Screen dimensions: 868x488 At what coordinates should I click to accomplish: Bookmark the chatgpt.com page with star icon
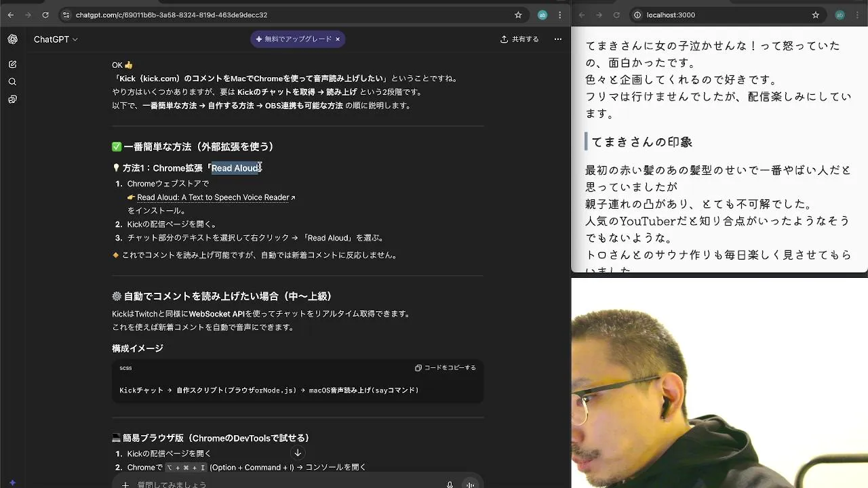point(518,15)
